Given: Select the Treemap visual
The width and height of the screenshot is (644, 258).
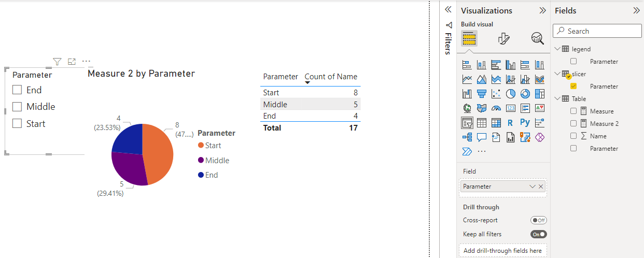Looking at the screenshot, I should click(x=539, y=94).
